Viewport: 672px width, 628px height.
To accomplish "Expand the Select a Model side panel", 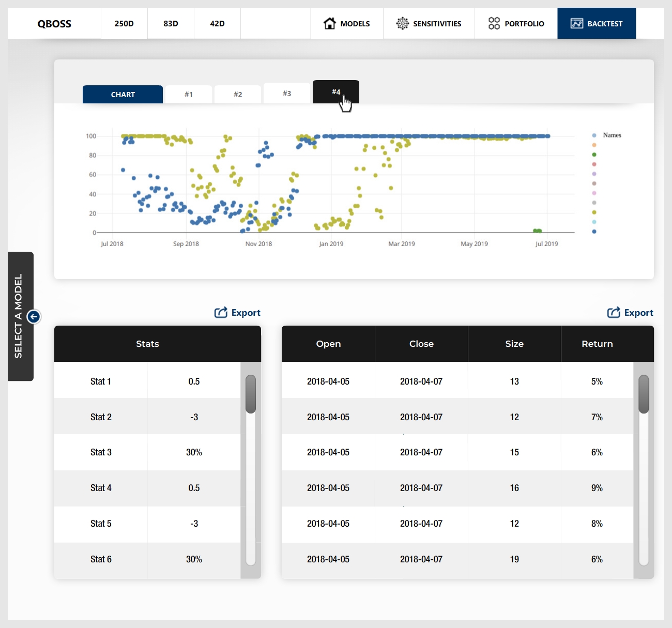I will coord(19,316).
